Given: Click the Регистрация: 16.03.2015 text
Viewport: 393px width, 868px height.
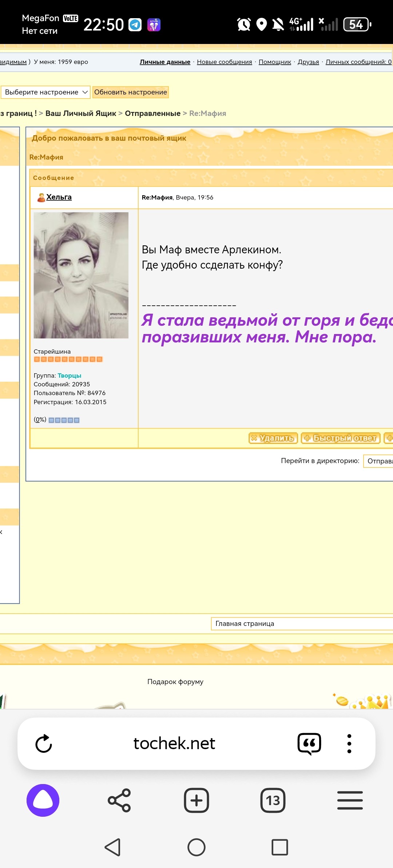Looking at the screenshot, I should 70,402.
